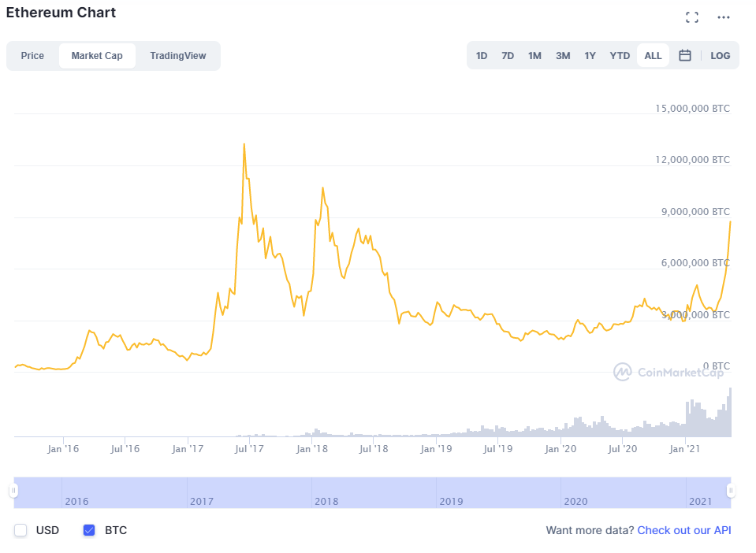Screen dimensions: 756x553
Task: Enable the USD checkbox
Action: point(21,530)
